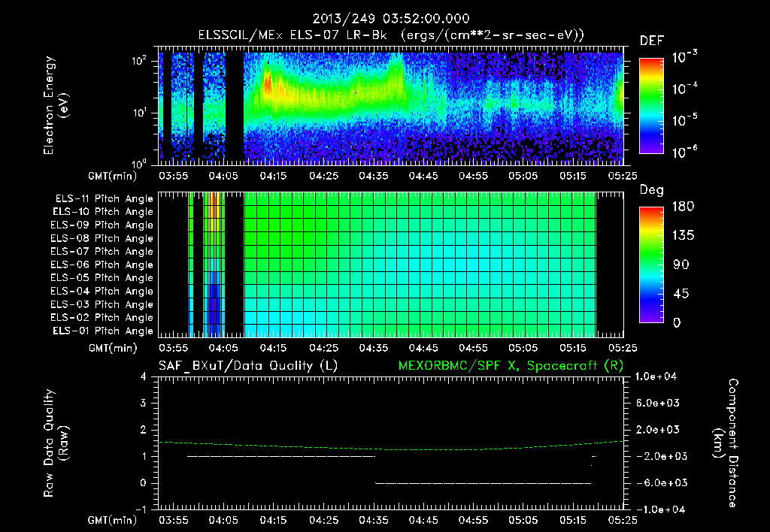
Task: Select the ELS-08 Pitch Angle row label
Action: point(102,238)
